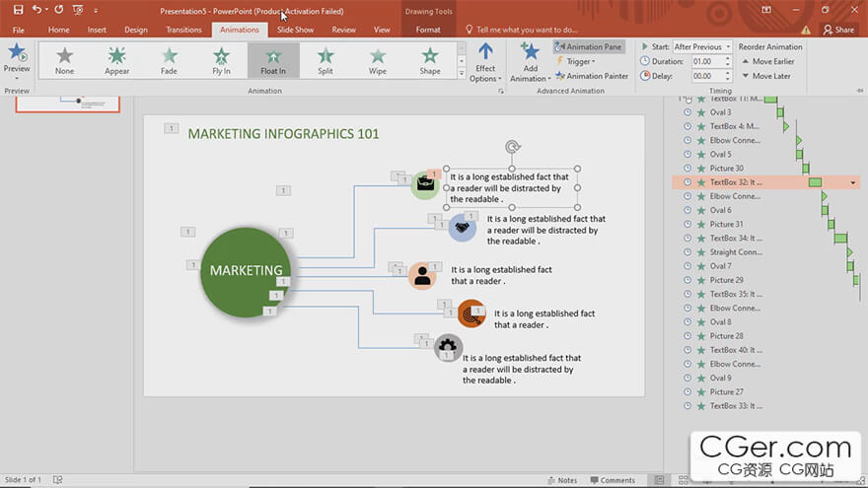Viewport: 868px width, 488px height.
Task: Select Picture 30 in the animation list
Action: [x=727, y=169]
